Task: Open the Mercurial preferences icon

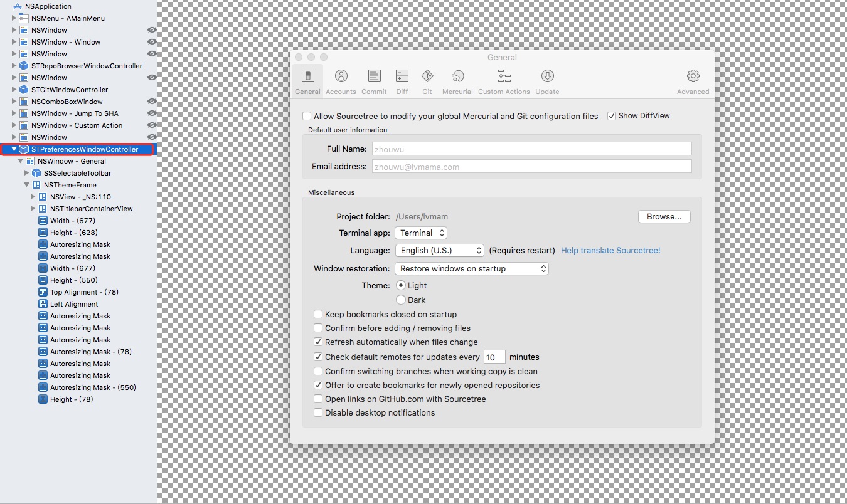Action: click(x=457, y=76)
